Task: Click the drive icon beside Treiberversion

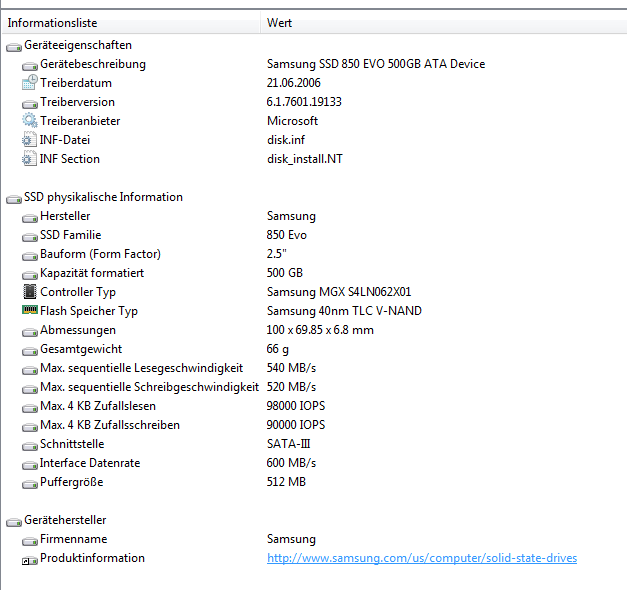Action: coord(30,104)
